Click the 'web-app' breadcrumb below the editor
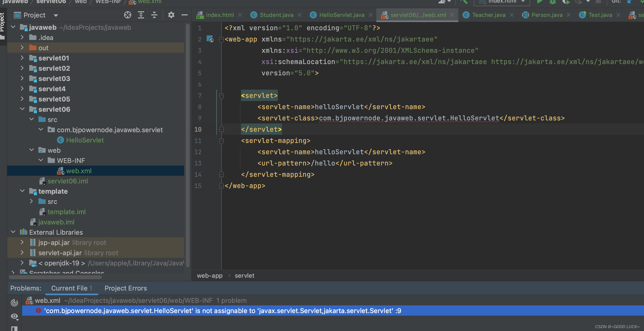Screen dimensions: 644x331 (209, 276)
